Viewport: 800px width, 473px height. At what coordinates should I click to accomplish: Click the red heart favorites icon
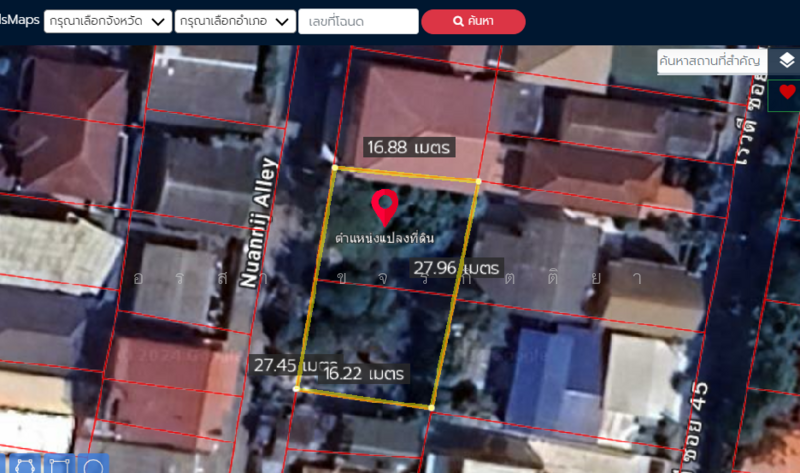click(787, 92)
